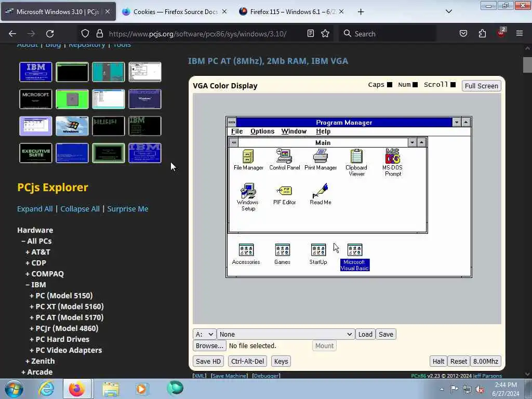Expand PC XT (Model 5160) node
Viewport: 532px width, 399px height.
coord(67,307)
